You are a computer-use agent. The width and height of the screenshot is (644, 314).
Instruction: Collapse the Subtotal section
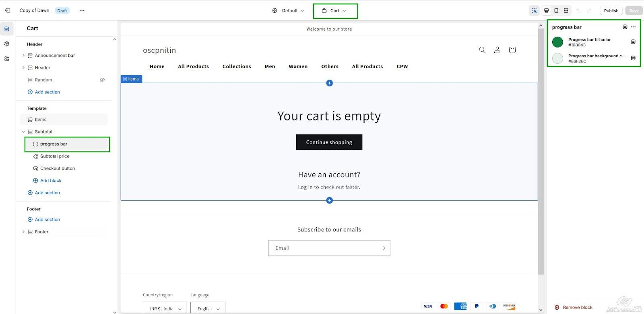point(23,132)
